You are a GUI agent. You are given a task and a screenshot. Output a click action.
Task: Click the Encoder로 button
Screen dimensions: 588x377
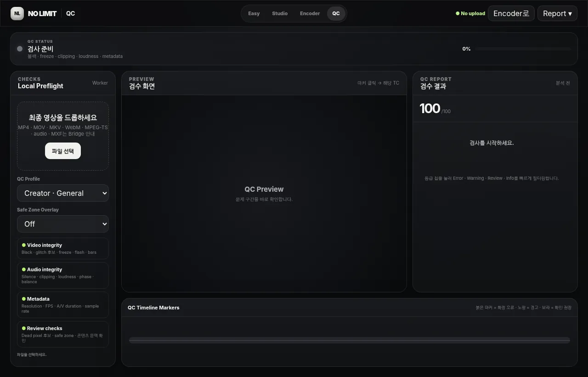511,13
